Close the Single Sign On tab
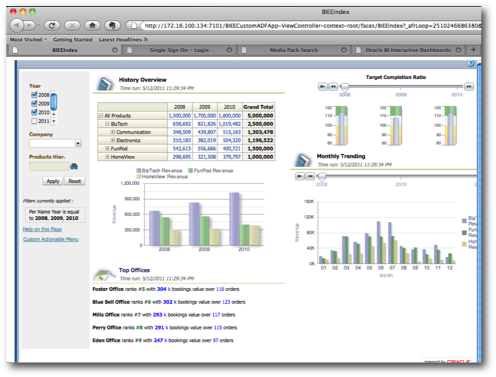The width and height of the screenshot is (496, 377). pyautogui.click(x=229, y=50)
